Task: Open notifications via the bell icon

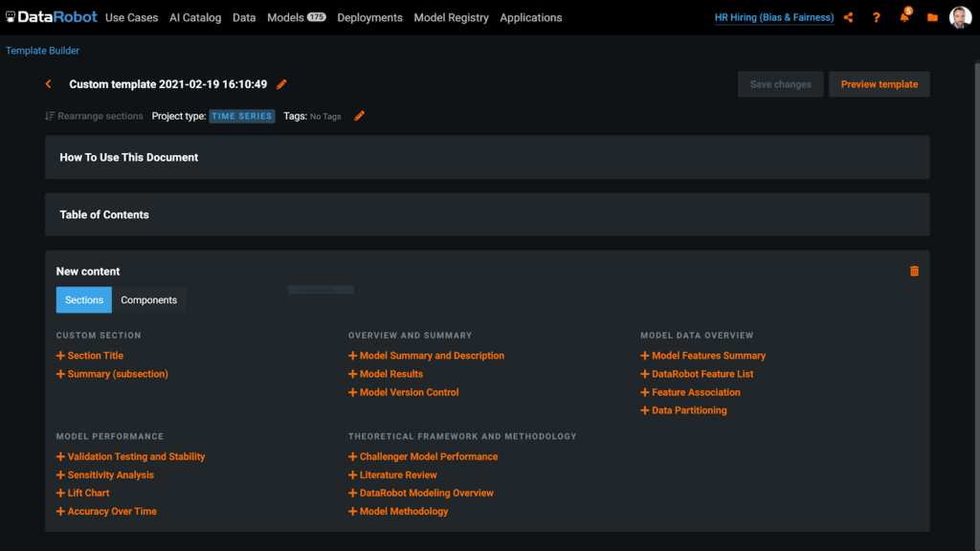Action: [904, 17]
